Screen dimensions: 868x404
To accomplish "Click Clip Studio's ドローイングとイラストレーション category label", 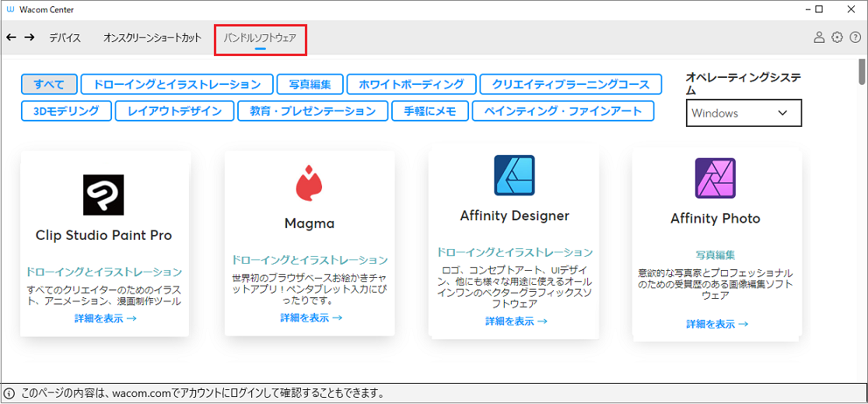I will (x=104, y=272).
